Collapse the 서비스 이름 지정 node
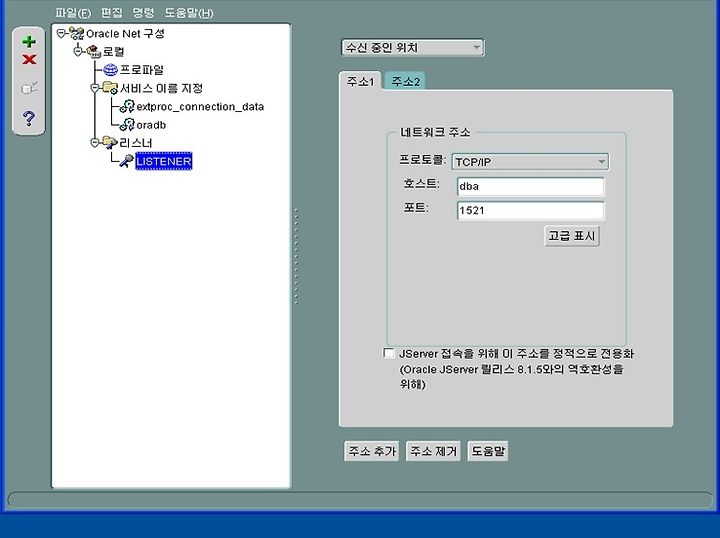Image resolution: width=720 pixels, height=538 pixels. coord(95,87)
